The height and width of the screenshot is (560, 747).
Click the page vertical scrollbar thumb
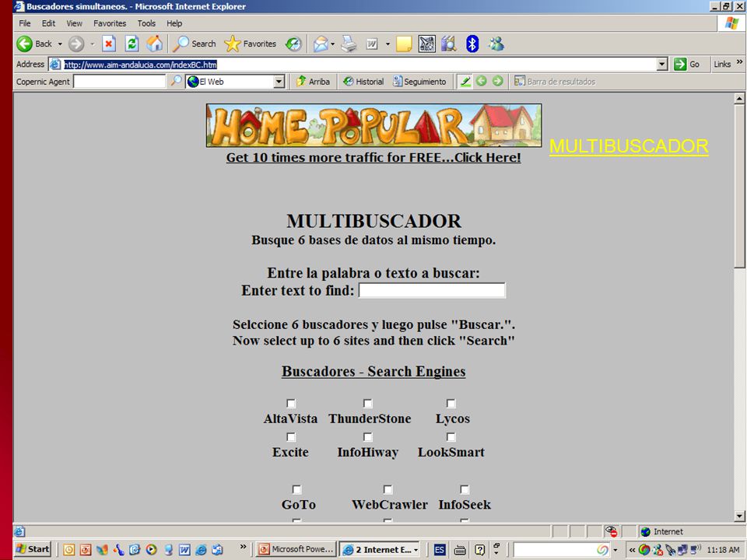pyautogui.click(x=739, y=186)
